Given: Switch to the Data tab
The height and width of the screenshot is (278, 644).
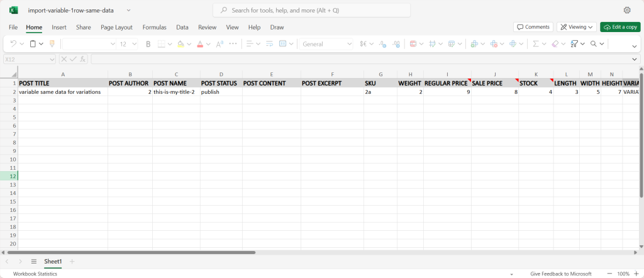Looking at the screenshot, I should 182,27.
